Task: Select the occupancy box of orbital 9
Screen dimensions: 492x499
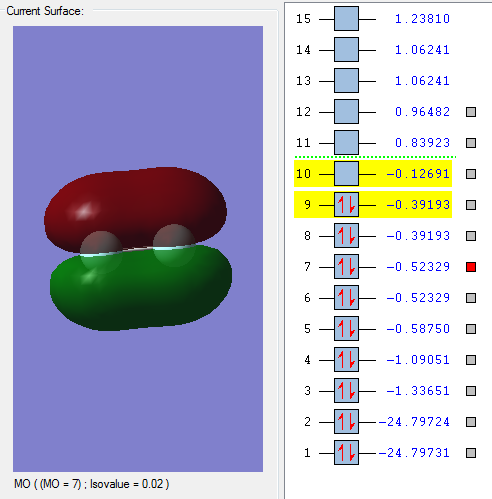Action: point(346,205)
